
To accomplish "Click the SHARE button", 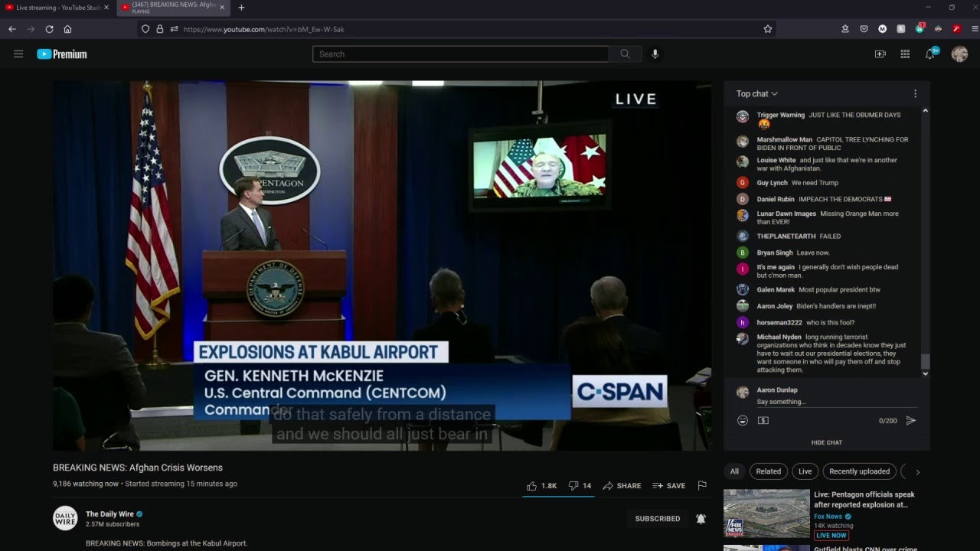I will [x=622, y=486].
